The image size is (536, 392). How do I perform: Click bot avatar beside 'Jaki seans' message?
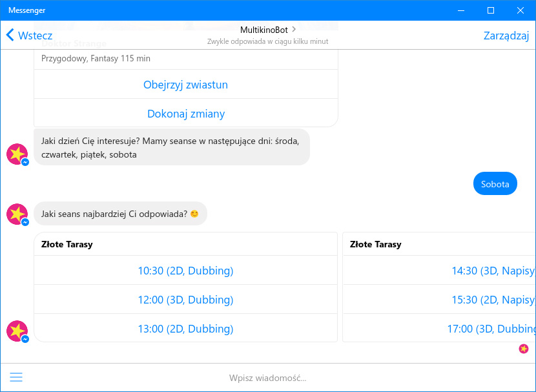[17, 214]
